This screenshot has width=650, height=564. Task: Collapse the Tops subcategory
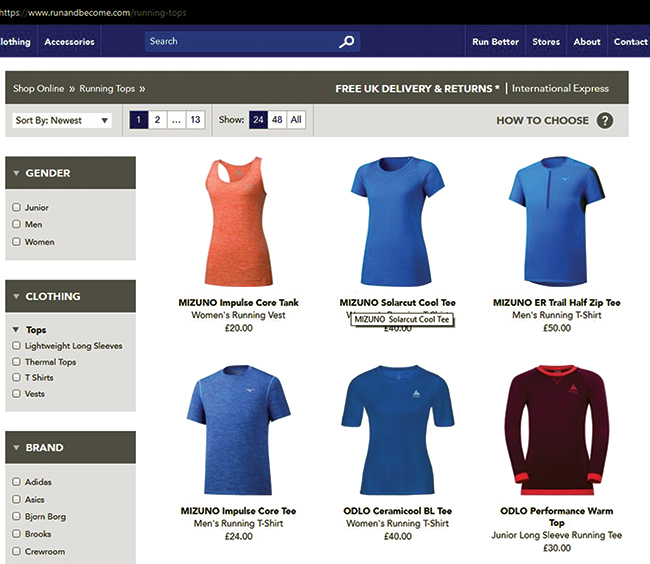pos(16,330)
